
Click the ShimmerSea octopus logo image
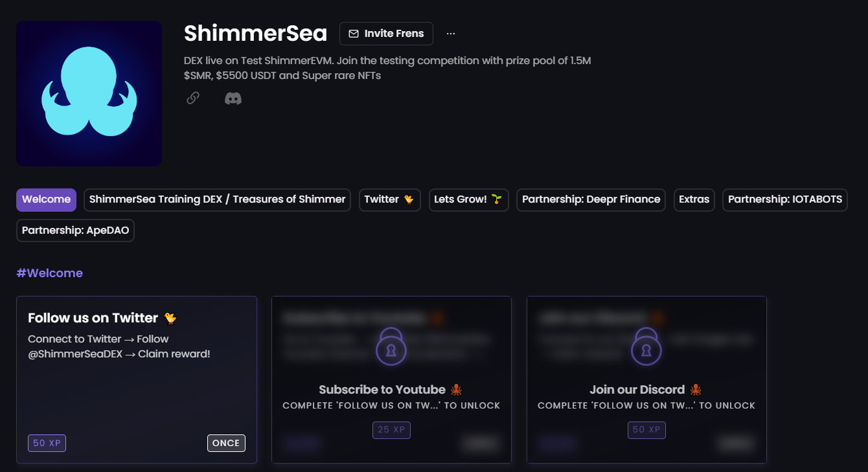point(89,93)
